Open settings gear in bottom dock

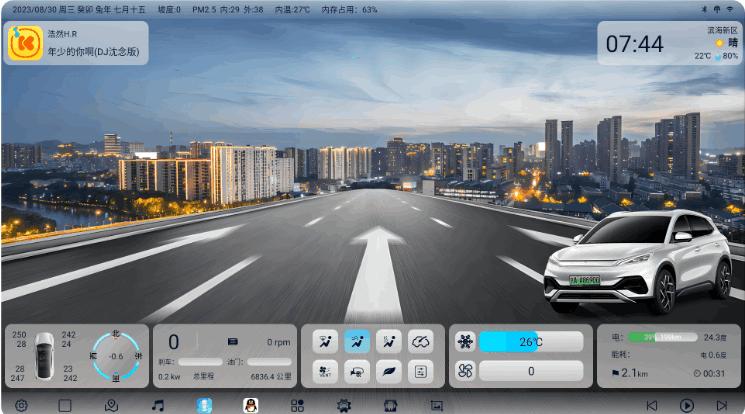pos(21,405)
